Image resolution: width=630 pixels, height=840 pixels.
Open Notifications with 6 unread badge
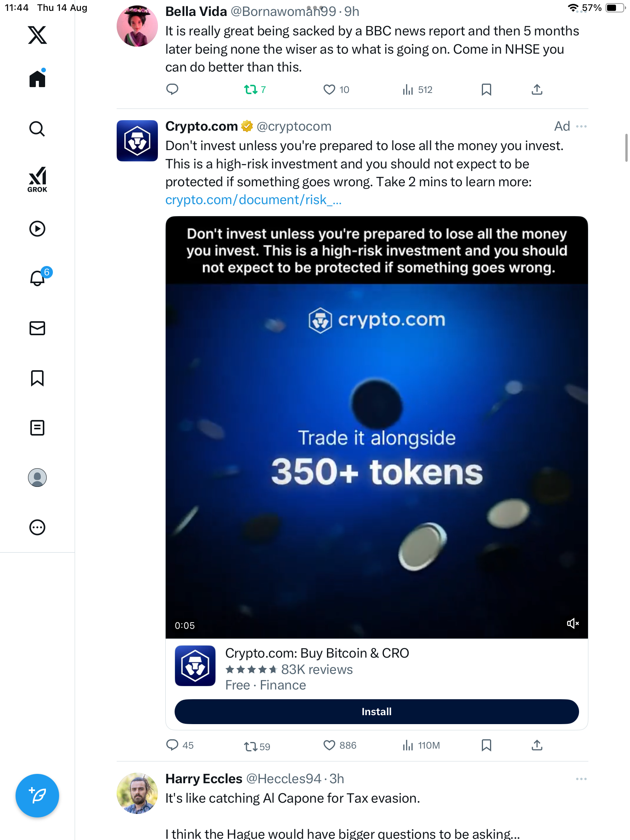38,278
